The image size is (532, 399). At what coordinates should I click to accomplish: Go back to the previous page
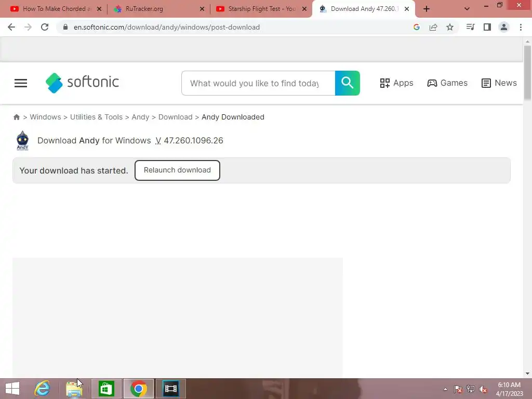coord(11,27)
